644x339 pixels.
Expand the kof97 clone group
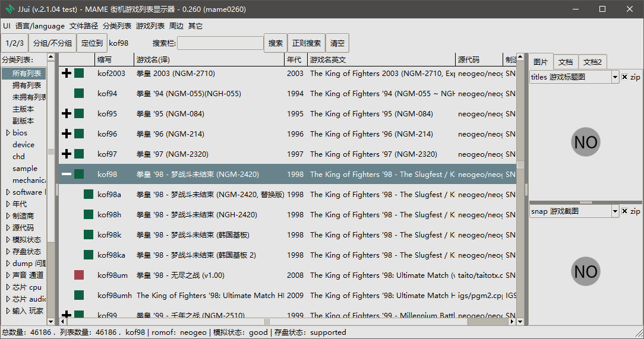(66, 154)
